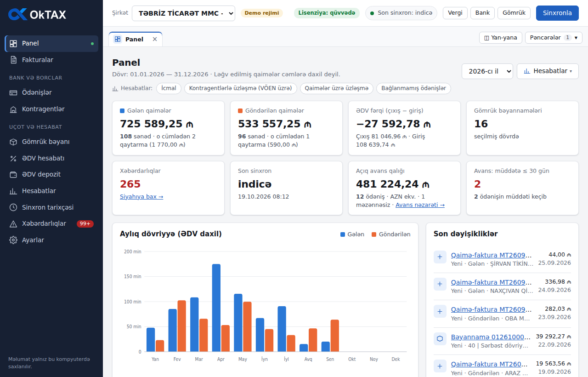
Task: Click the Sinxron tarixçəsi clock icon
Action: [x=13, y=207]
